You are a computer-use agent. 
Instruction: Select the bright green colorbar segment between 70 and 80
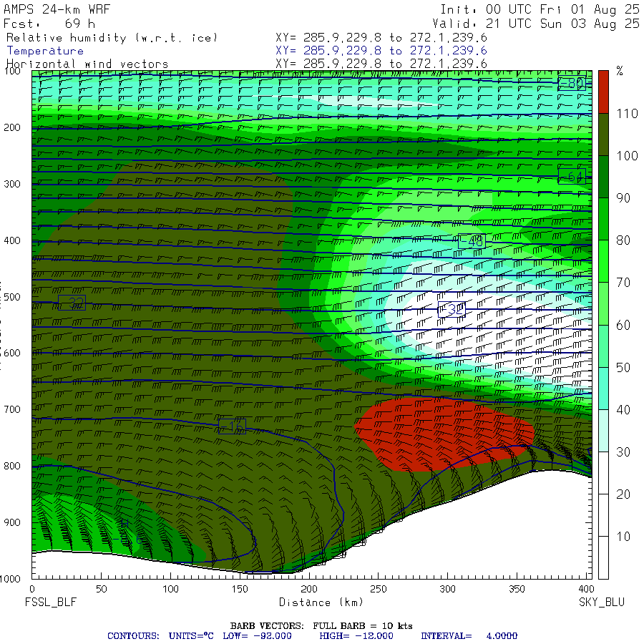point(603,261)
